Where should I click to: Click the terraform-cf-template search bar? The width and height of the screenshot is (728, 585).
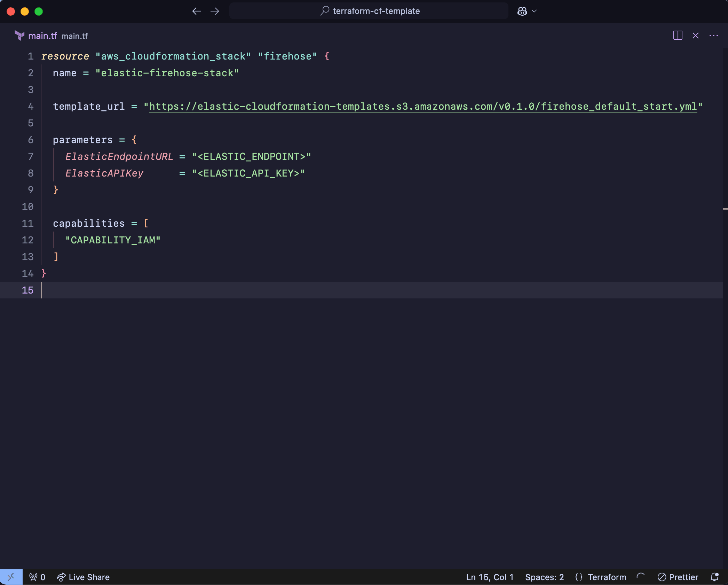[368, 11]
